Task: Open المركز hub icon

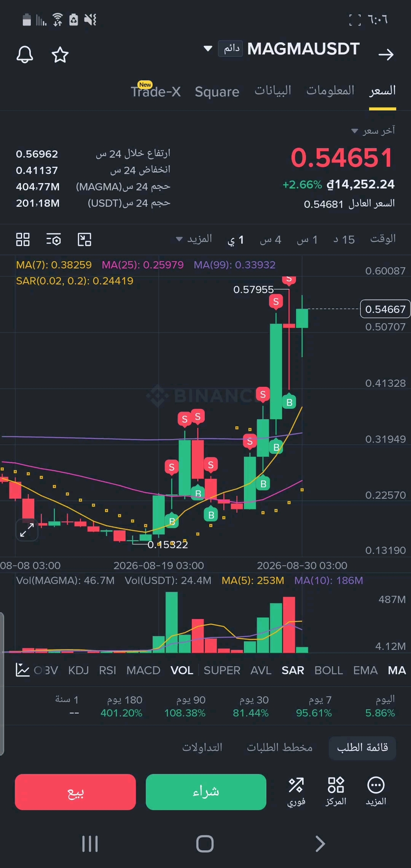Action: click(336, 791)
